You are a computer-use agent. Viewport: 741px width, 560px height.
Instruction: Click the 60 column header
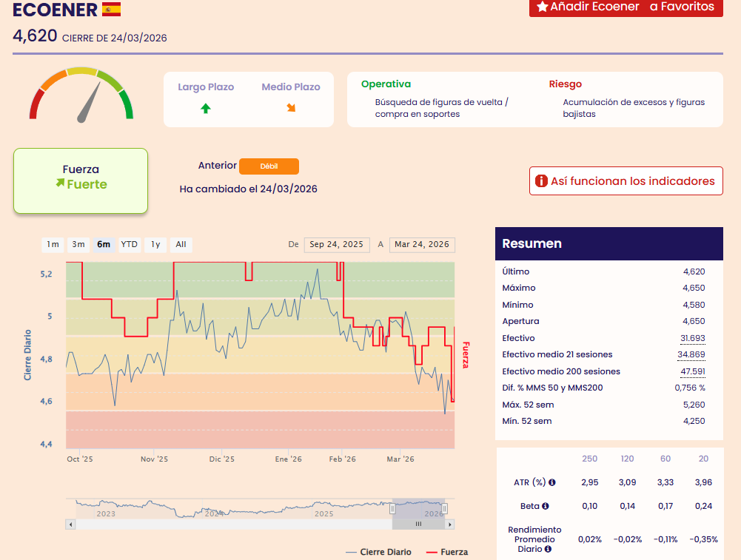point(665,459)
